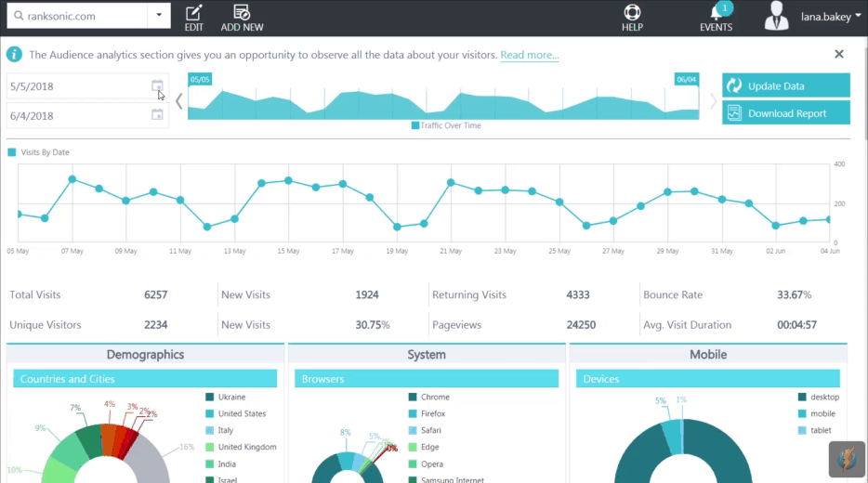This screenshot has width=868, height=483.
Task: Open the HELP lifebuoy icon
Action: coord(632,12)
